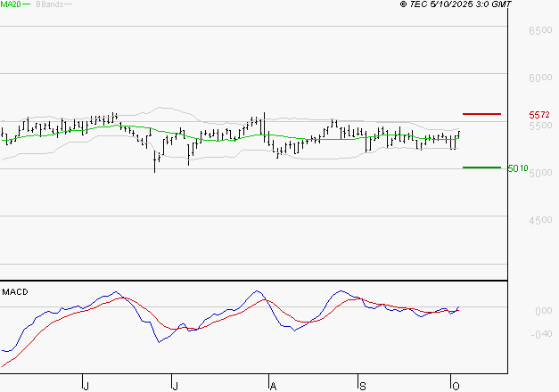Click the first J month marker on time axis
This screenshot has height=392, width=559.
(86, 384)
